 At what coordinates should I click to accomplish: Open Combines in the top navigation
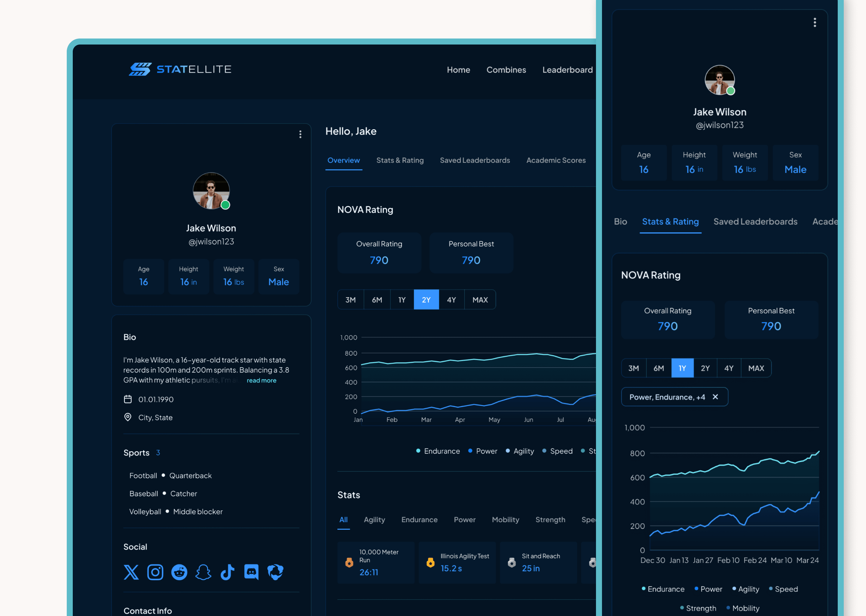[x=506, y=70]
